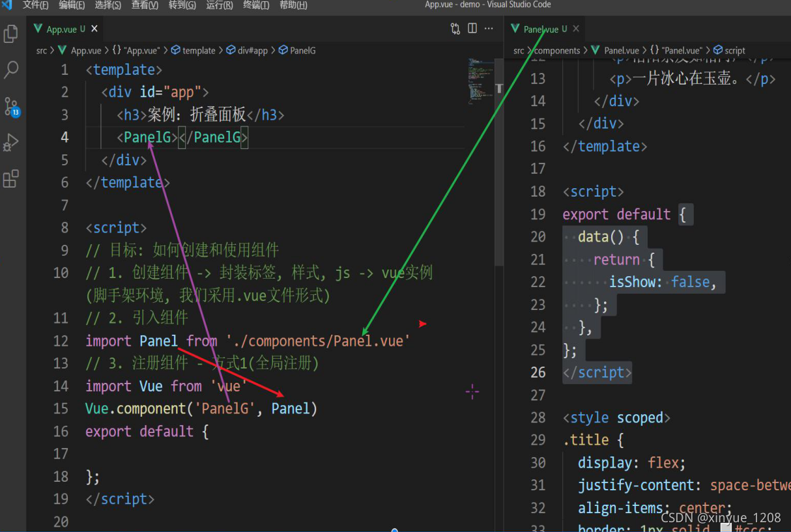
Task: Open the 选择(S) menu
Action: click(x=108, y=5)
